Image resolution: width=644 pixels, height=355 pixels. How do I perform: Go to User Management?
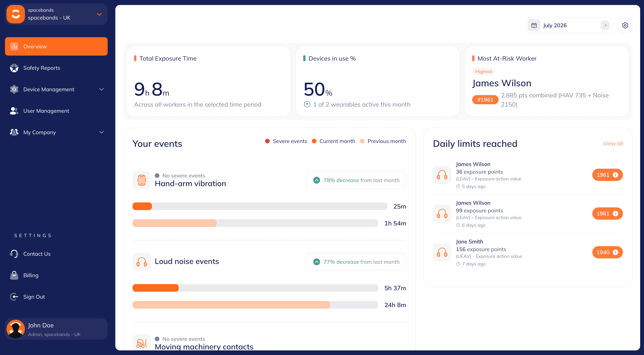pyautogui.click(x=56, y=111)
